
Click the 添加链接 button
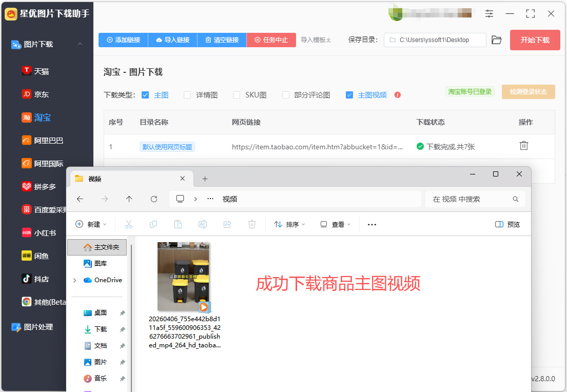coord(123,40)
